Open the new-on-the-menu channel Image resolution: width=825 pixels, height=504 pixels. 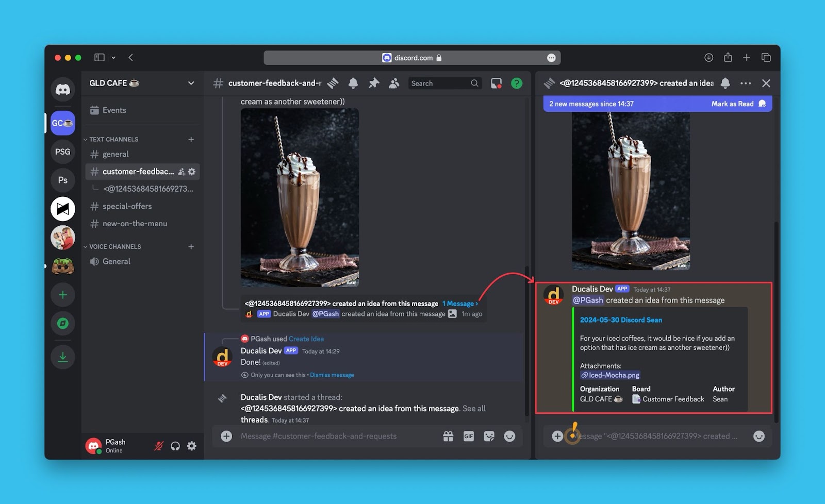click(135, 224)
